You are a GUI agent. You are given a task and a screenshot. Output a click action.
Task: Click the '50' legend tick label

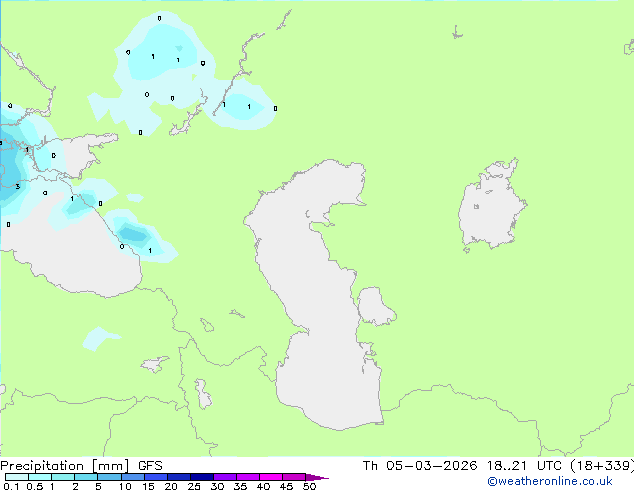click(x=309, y=486)
